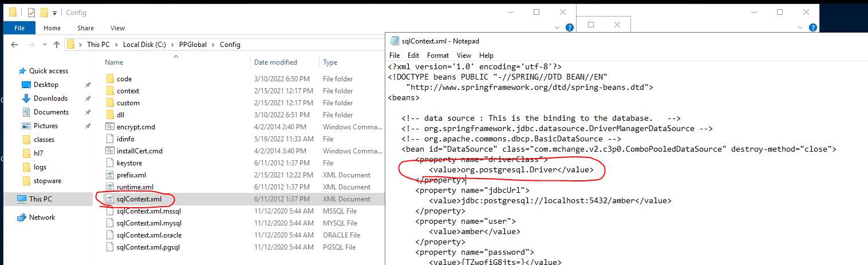Viewport: 868px width, 265px height.
Task: Sort files by Type column header
Action: 330,62
